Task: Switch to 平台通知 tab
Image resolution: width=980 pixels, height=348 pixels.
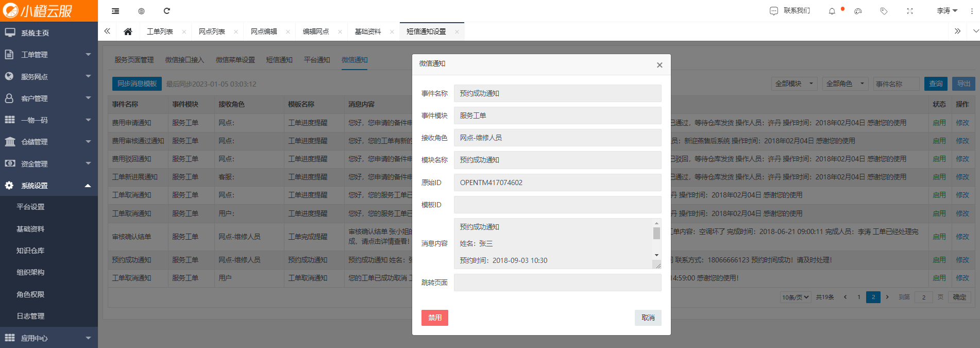Action: point(317,60)
